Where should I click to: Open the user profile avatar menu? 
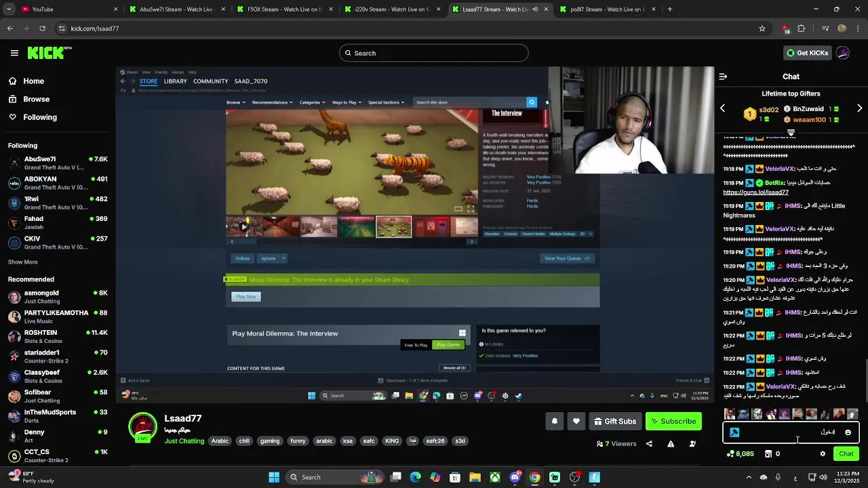tap(843, 53)
